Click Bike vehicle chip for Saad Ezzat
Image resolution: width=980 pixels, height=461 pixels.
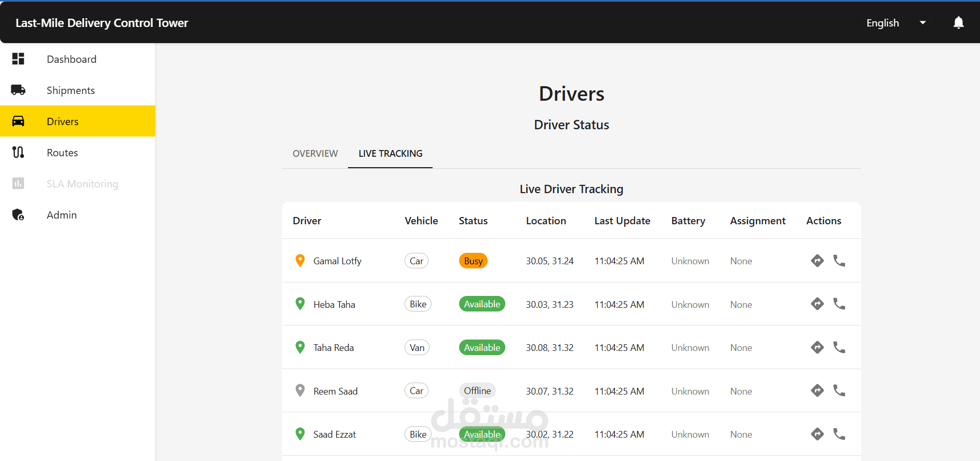[x=418, y=434]
